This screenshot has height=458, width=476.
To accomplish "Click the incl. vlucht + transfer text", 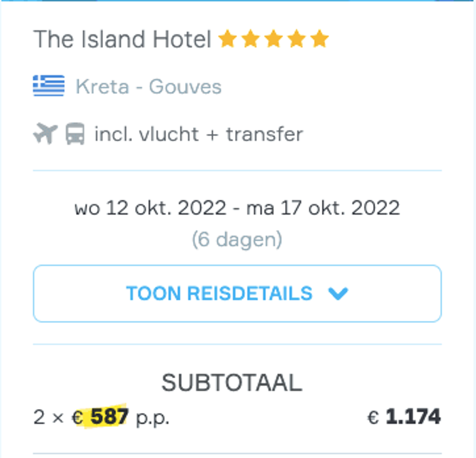I will [x=199, y=134].
